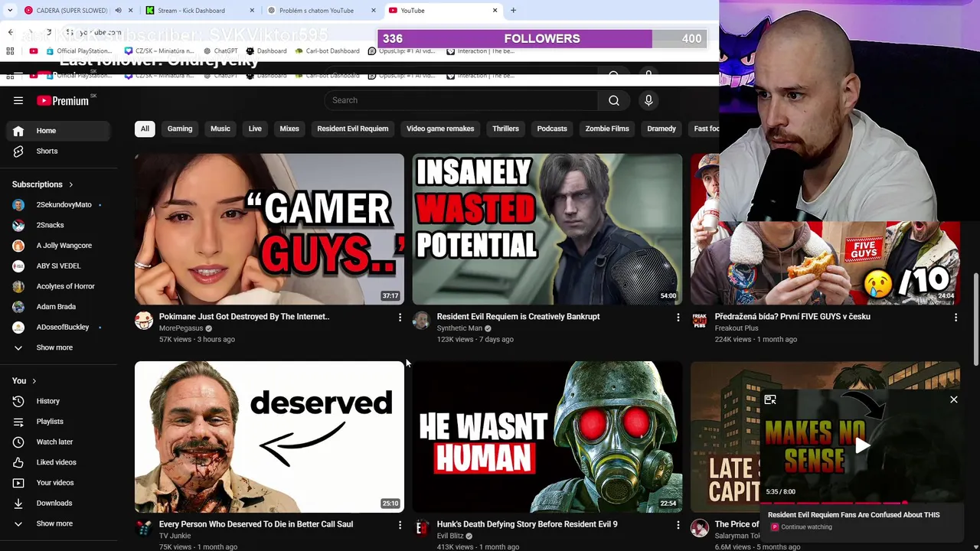Click the search magnifier button
The height and width of the screenshot is (551, 980).
click(614, 100)
